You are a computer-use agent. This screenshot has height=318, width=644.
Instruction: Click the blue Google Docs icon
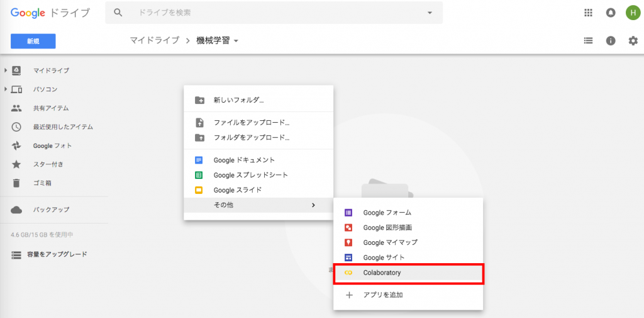coord(199,160)
